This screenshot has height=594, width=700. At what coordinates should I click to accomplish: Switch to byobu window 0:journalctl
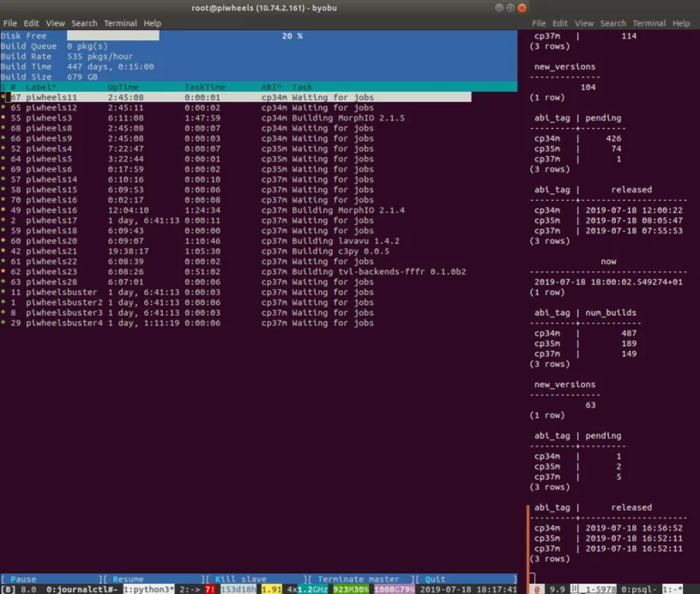pyautogui.click(x=81, y=589)
